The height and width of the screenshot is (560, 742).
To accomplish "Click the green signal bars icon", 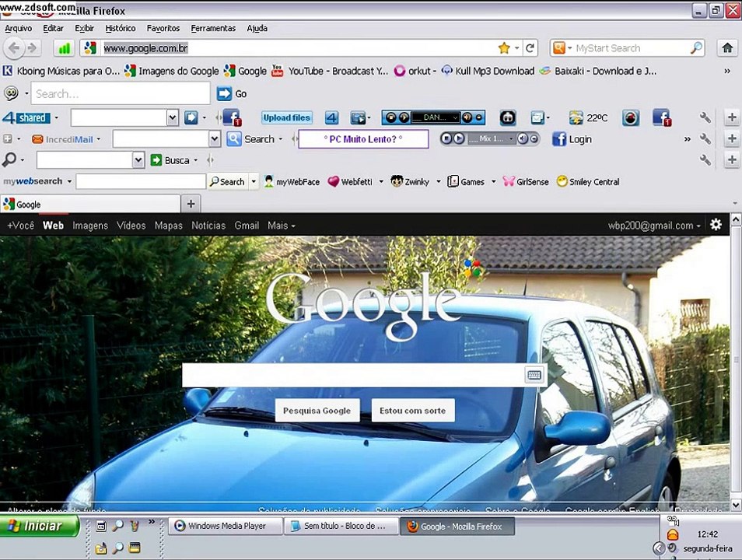I will tap(64, 47).
